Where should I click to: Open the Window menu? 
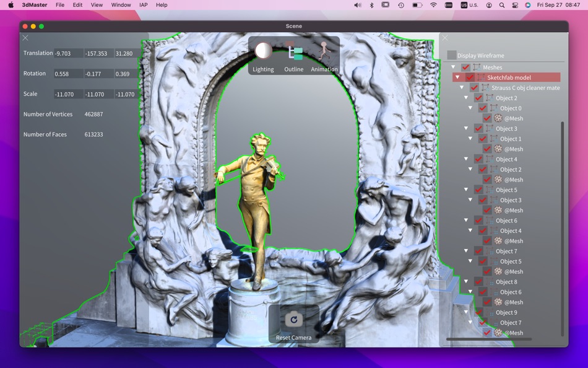[121, 5]
